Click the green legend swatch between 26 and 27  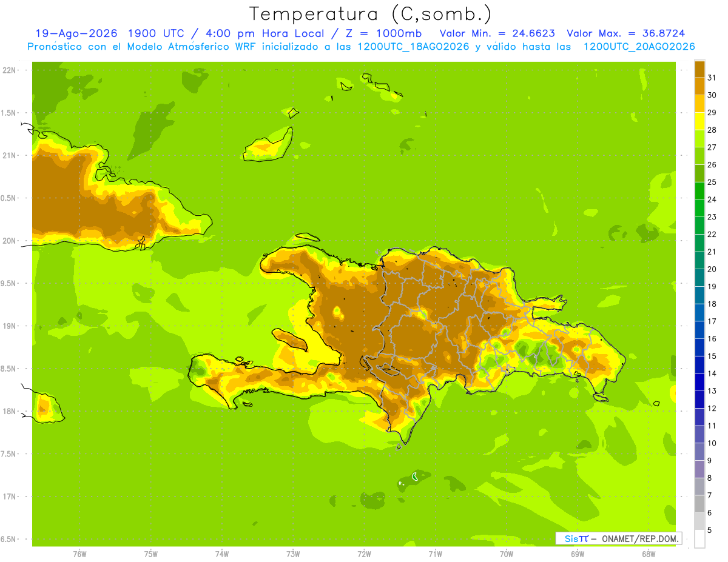pos(699,156)
